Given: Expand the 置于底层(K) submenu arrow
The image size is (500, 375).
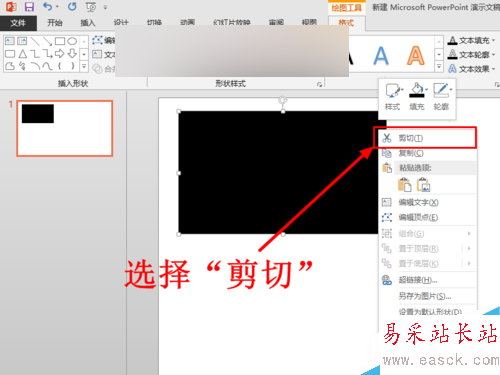Looking at the screenshot, I should [x=469, y=264].
